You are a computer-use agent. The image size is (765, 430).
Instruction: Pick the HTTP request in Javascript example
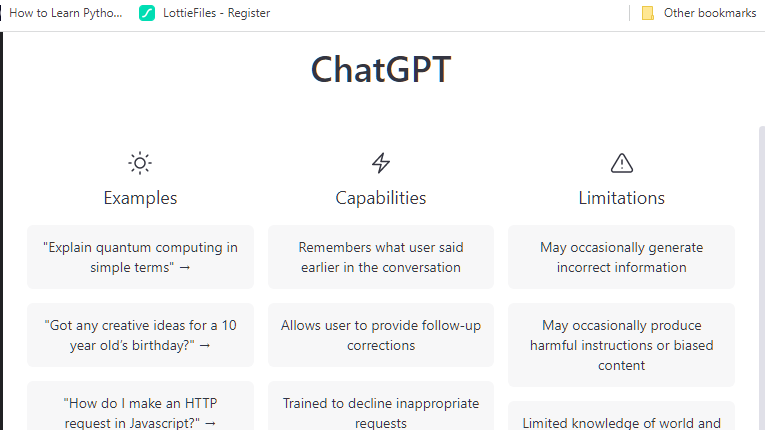tap(140, 412)
